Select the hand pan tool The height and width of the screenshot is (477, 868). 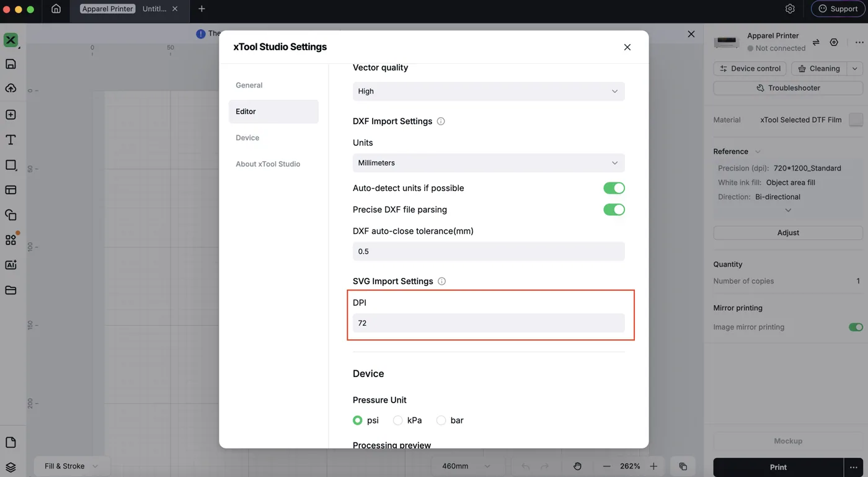coord(577,466)
